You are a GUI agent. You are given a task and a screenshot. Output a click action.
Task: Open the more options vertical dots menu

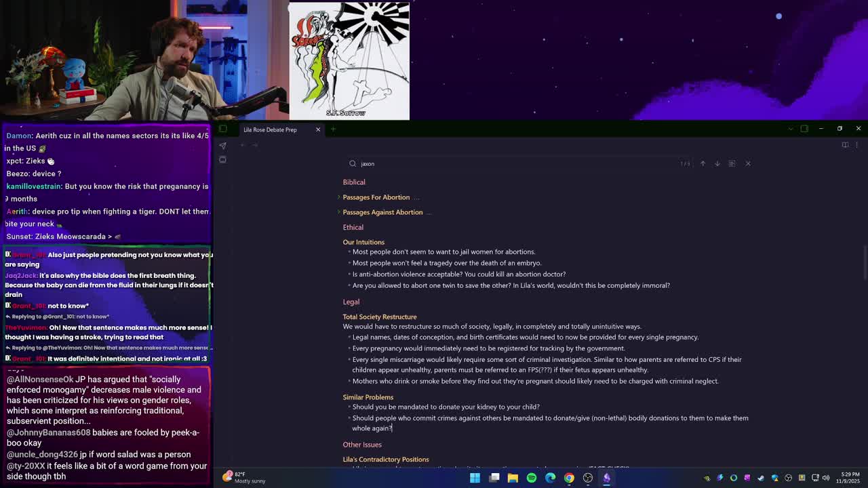(856, 145)
